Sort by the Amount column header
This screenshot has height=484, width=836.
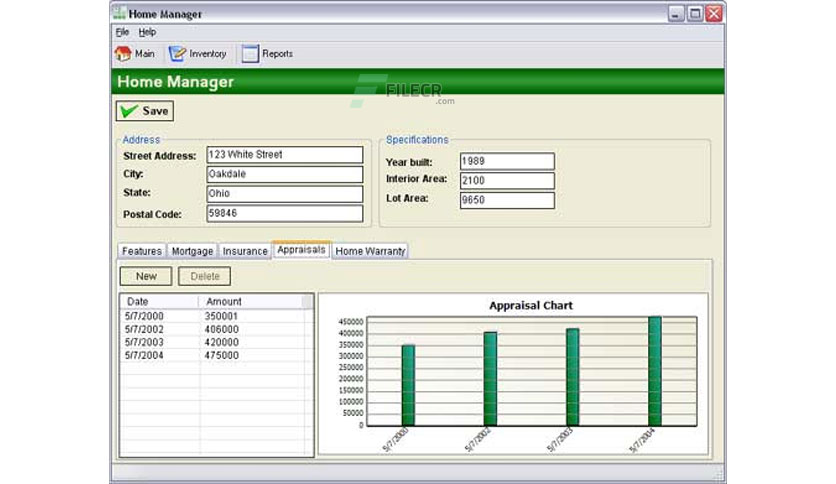pyautogui.click(x=251, y=302)
